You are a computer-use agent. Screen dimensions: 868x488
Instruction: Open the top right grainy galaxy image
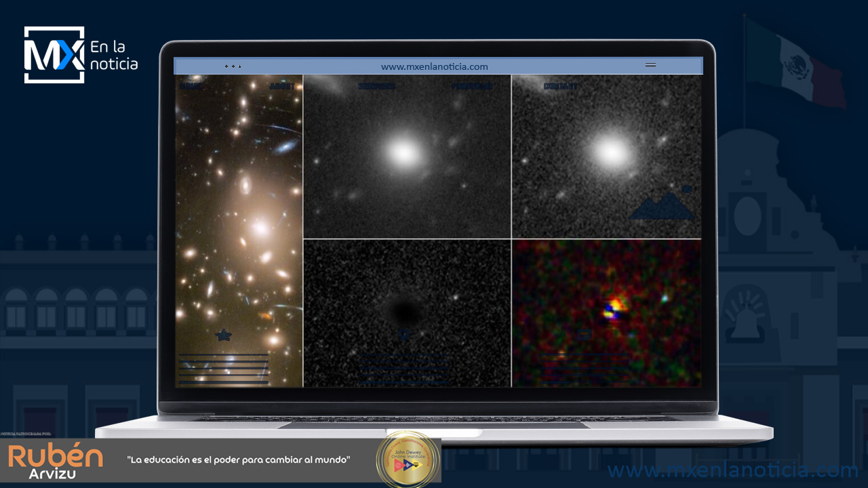point(606,157)
